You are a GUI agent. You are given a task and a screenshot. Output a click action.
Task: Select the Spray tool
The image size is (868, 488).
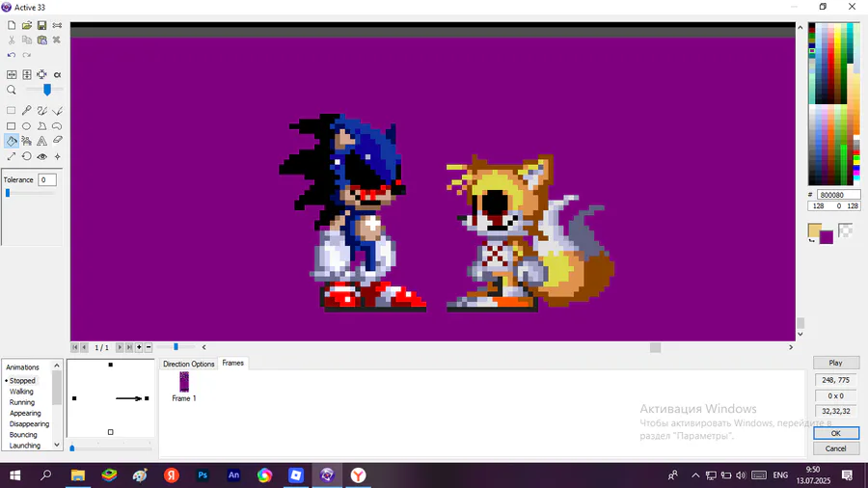pyautogui.click(x=27, y=141)
